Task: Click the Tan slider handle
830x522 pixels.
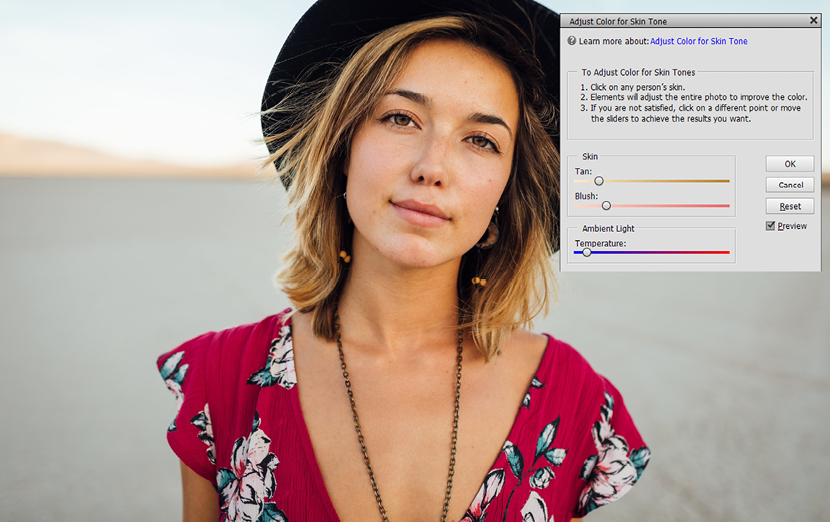Action: (x=599, y=181)
